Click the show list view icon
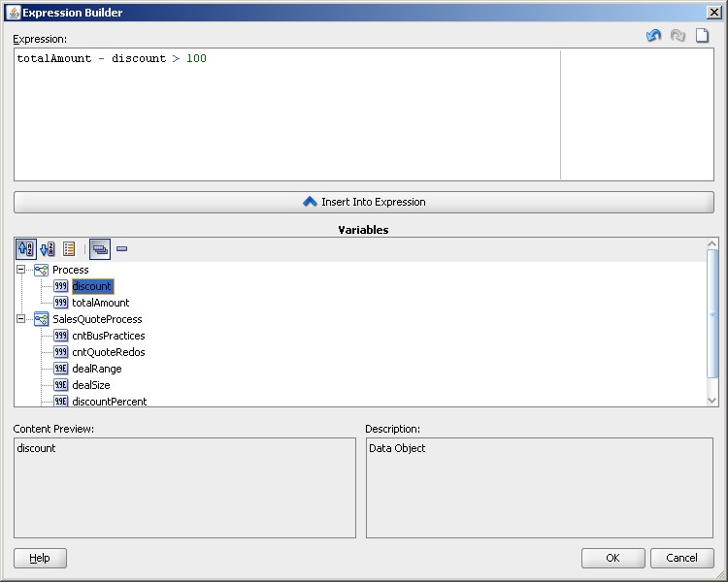The image size is (728, 582). click(x=69, y=248)
